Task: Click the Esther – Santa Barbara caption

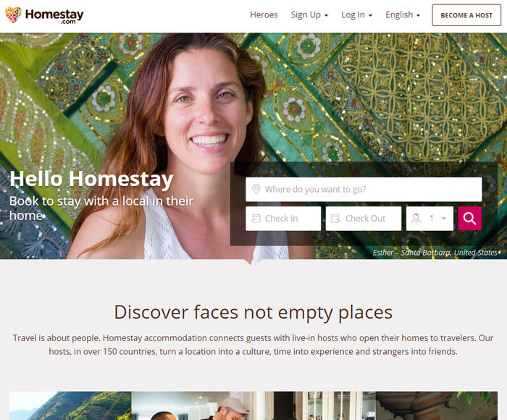Action: click(x=435, y=253)
